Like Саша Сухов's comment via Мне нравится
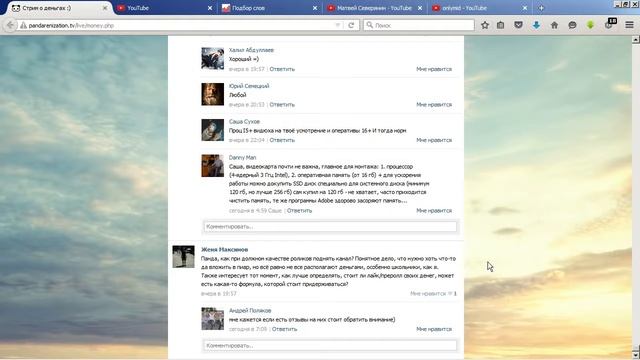640x360 pixels. tap(434, 140)
